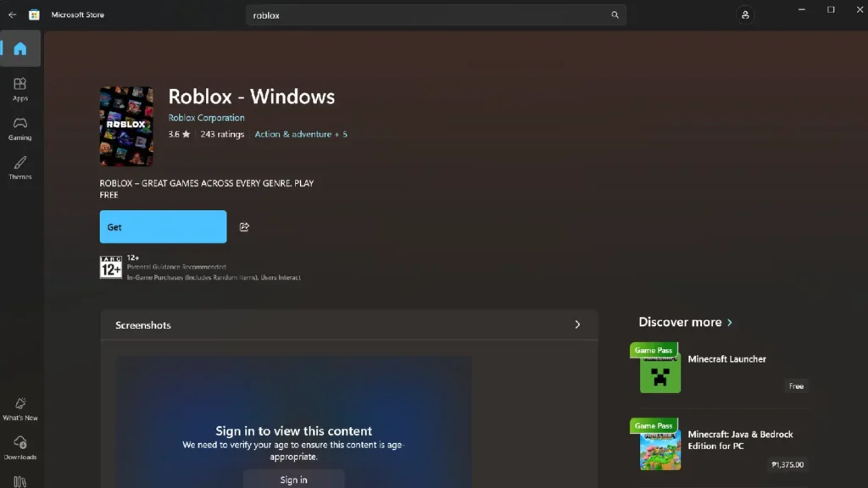Open the Apps section in sidebar
The image size is (868, 488).
tap(20, 89)
